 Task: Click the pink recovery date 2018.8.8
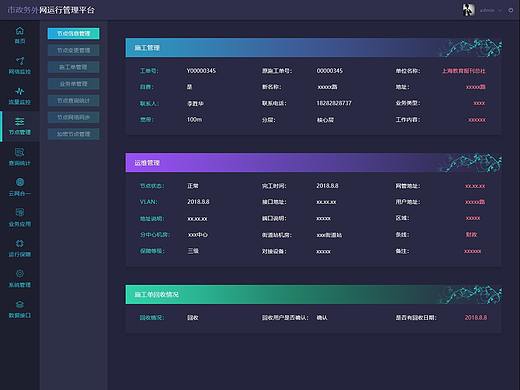point(476,317)
